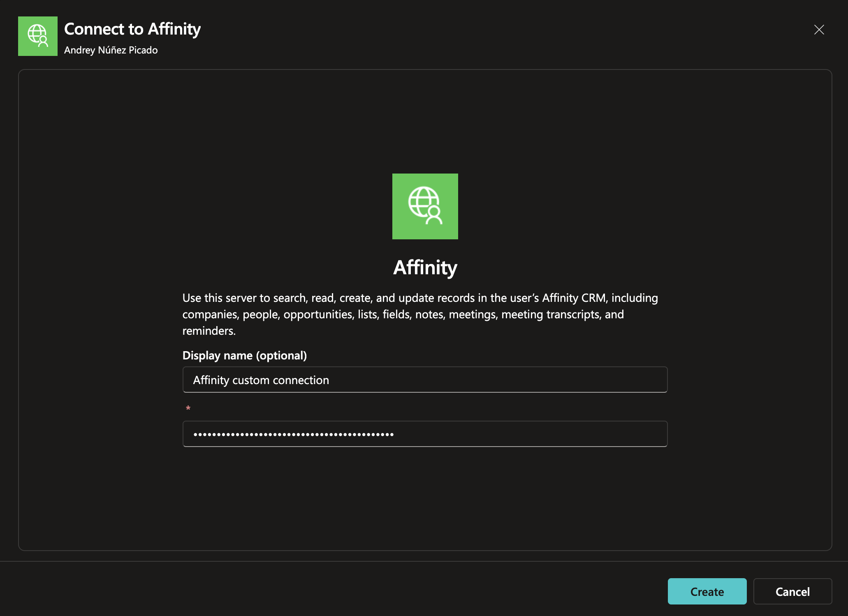
Task: Click the 'Display name (optional)' label
Action: coord(245,355)
